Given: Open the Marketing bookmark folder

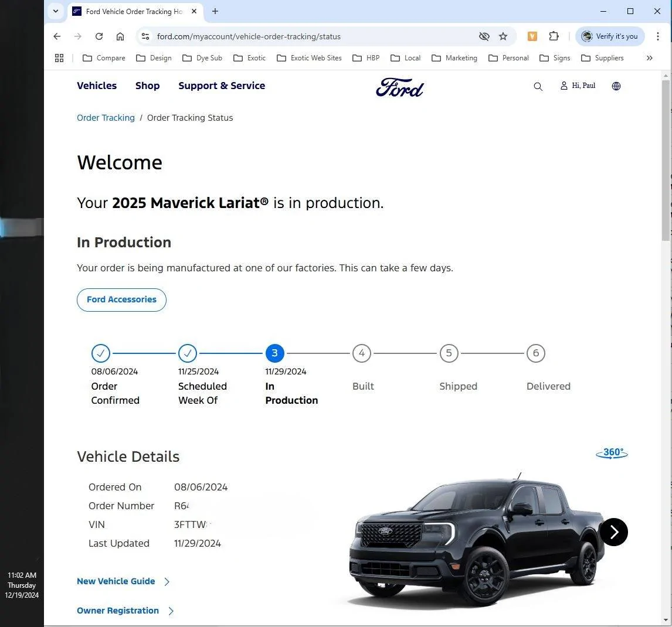Looking at the screenshot, I should tap(454, 58).
